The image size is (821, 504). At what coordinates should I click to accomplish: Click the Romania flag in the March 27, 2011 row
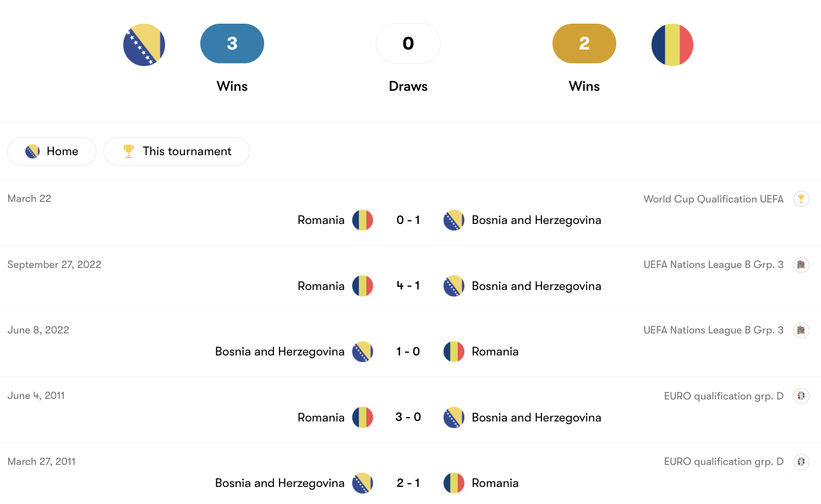coord(454,483)
